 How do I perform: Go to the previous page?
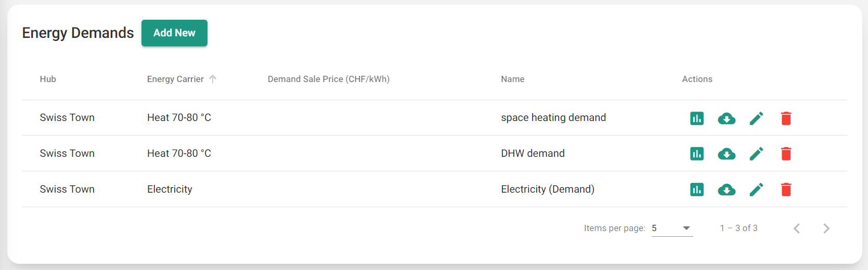pos(796,228)
